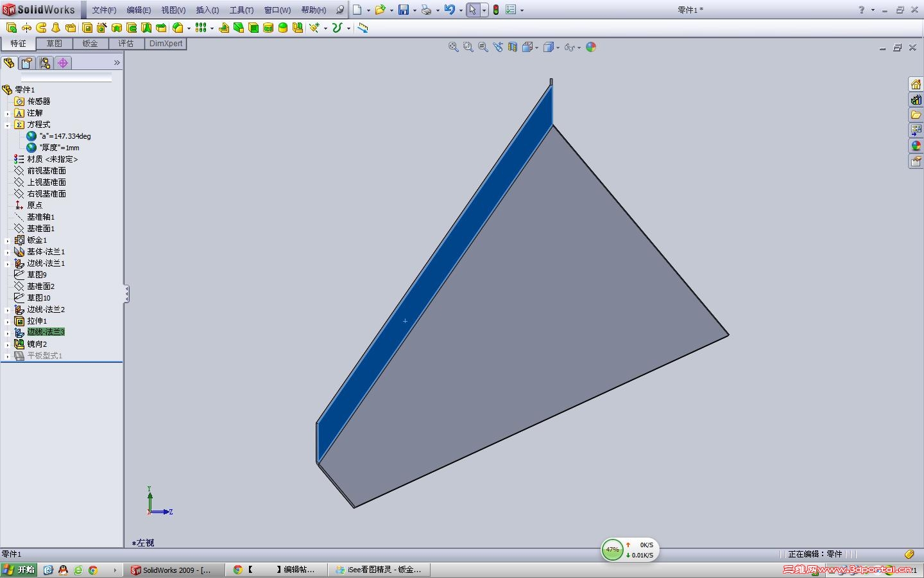Open the Display Style dropdown arrow
The image size is (924, 578).
[558, 48]
